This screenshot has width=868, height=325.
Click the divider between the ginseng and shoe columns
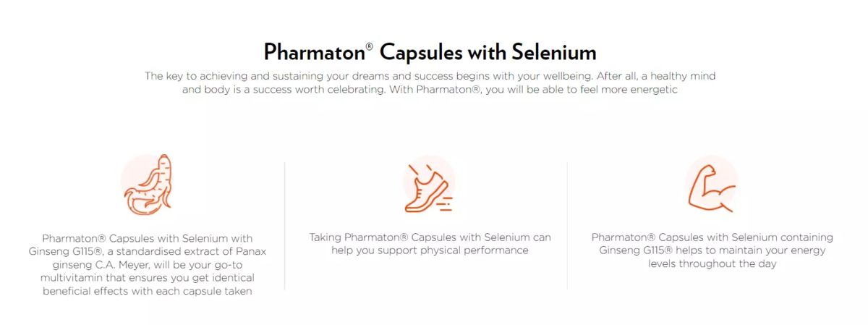pos(285,226)
